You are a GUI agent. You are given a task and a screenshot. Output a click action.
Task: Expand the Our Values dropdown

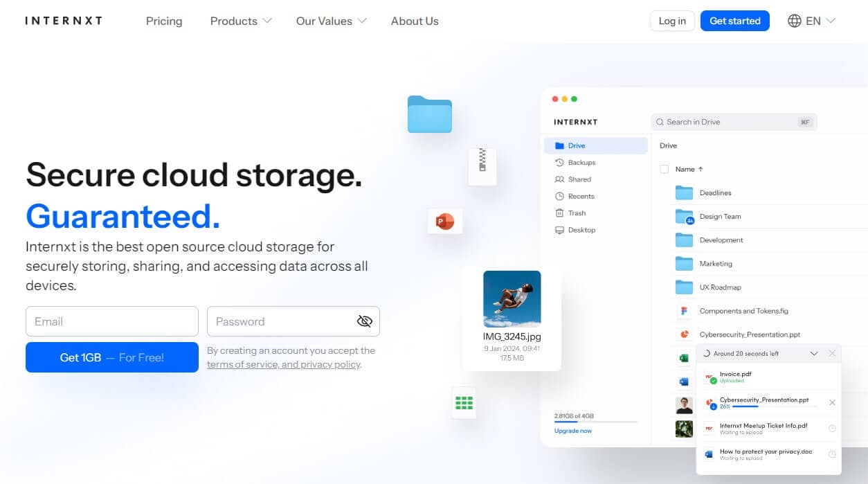331,21
